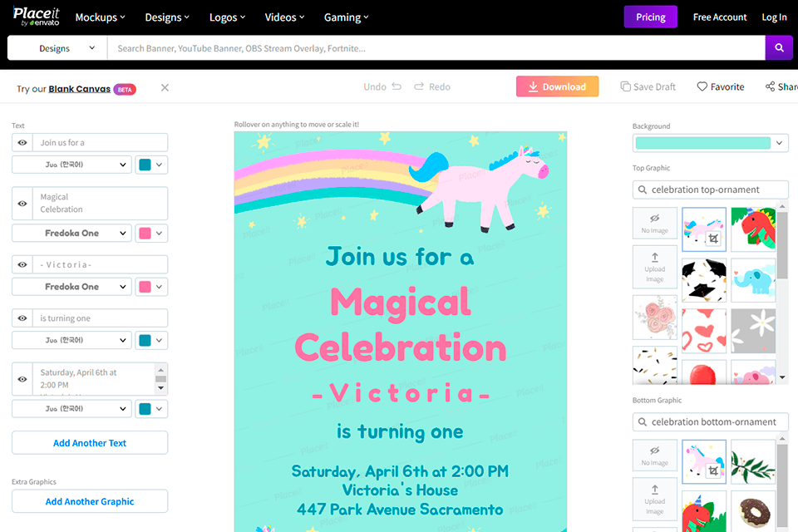Close the Blank Canvas banner
The height and width of the screenshot is (532, 798).
[165, 87]
